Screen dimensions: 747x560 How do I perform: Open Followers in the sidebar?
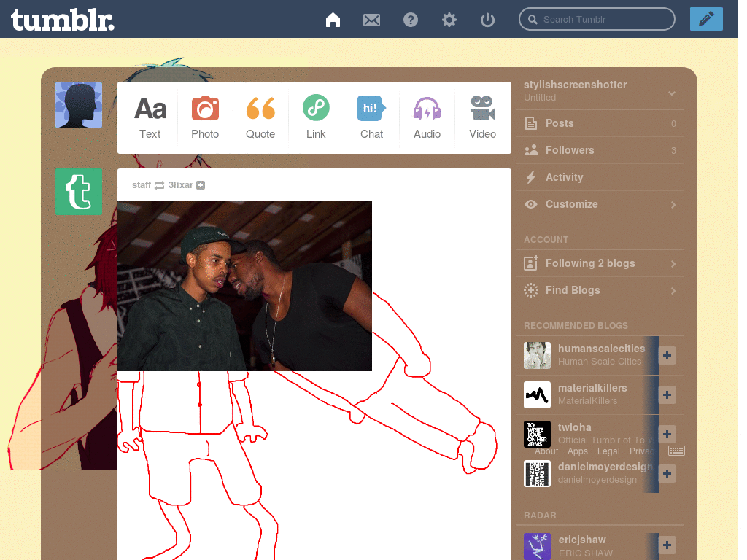600,150
